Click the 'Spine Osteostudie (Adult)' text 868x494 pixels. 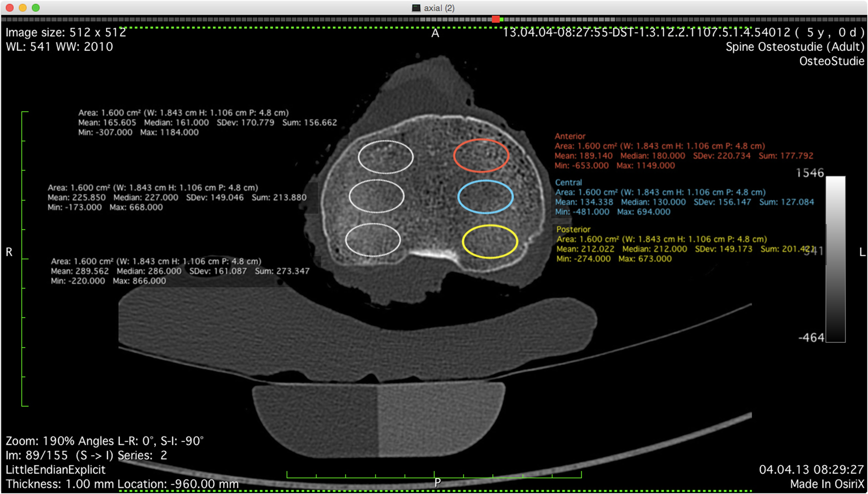tap(795, 47)
